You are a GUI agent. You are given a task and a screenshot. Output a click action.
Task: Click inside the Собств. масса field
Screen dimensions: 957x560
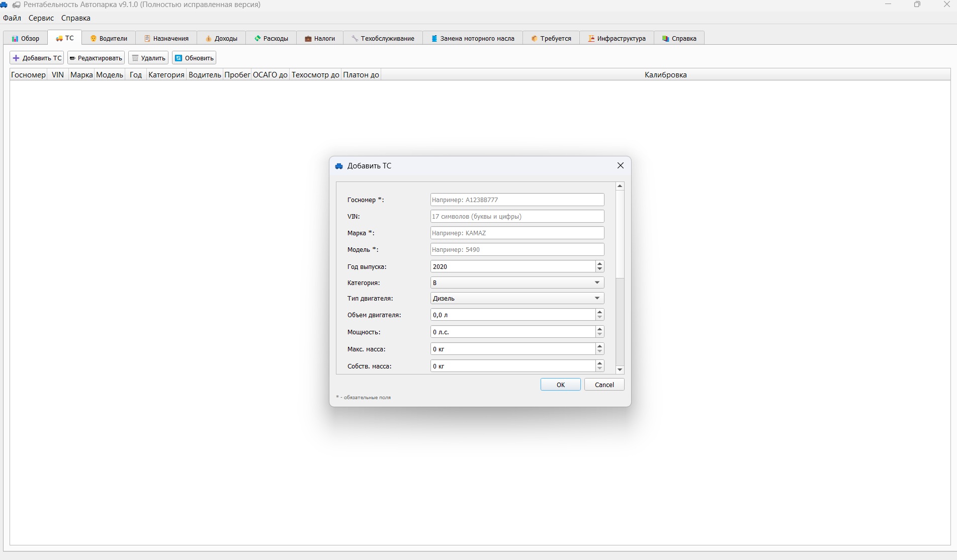[513, 366]
